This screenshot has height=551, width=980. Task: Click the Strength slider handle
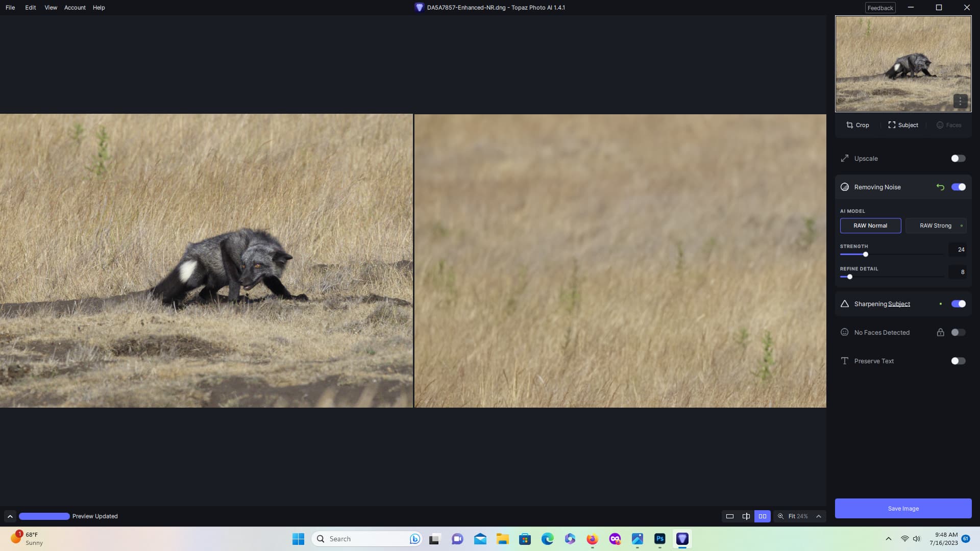point(866,254)
